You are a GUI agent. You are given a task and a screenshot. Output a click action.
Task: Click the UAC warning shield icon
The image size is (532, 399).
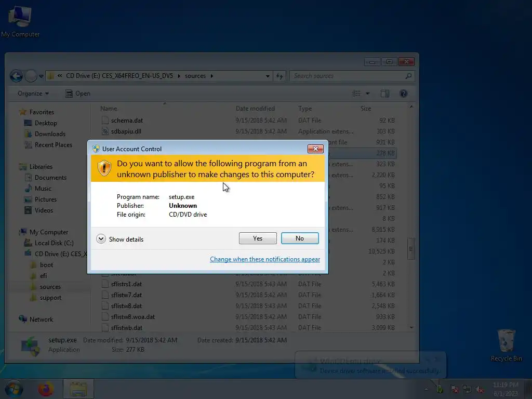(x=104, y=168)
